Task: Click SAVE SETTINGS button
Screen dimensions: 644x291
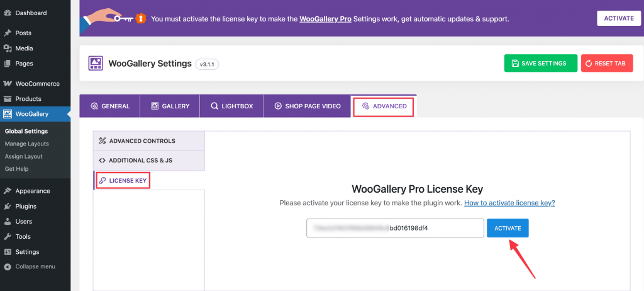Action: 540,64
